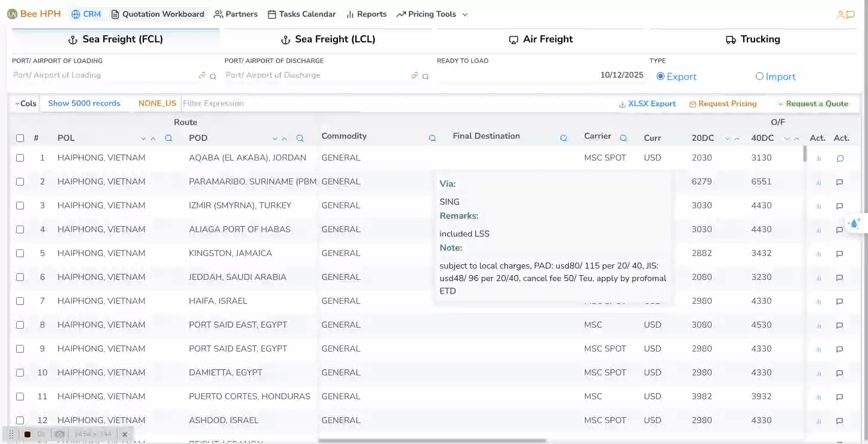This screenshot has width=868, height=444.
Task: Check the select-all checkbox in table header
Action: [x=20, y=138]
